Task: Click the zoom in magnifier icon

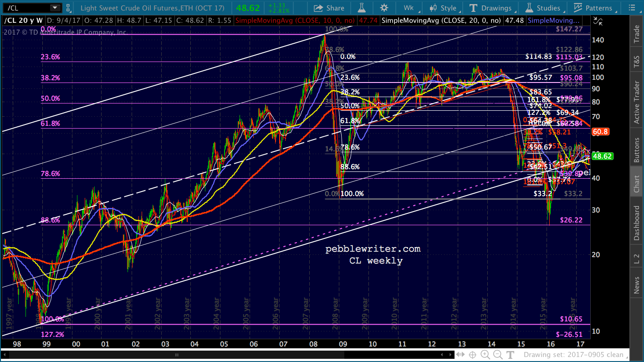Action: [x=485, y=355]
